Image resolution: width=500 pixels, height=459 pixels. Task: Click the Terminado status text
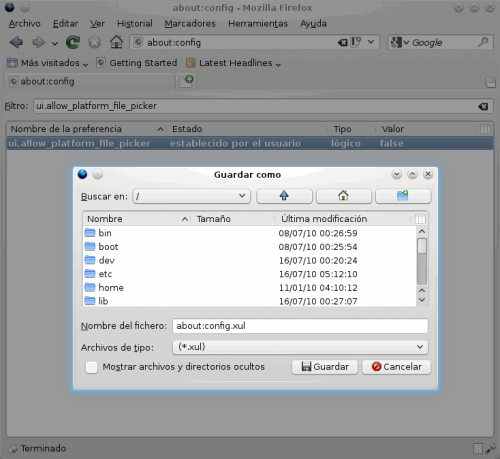pos(43,449)
